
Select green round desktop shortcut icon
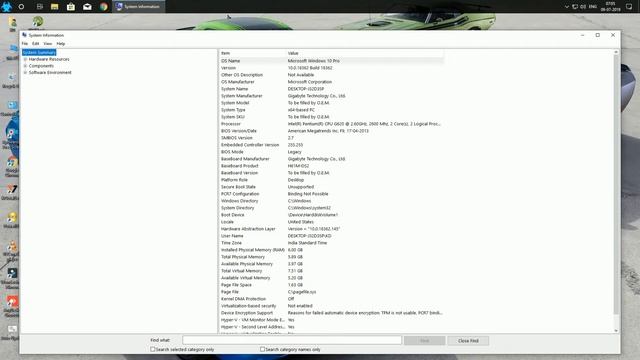(38, 22)
